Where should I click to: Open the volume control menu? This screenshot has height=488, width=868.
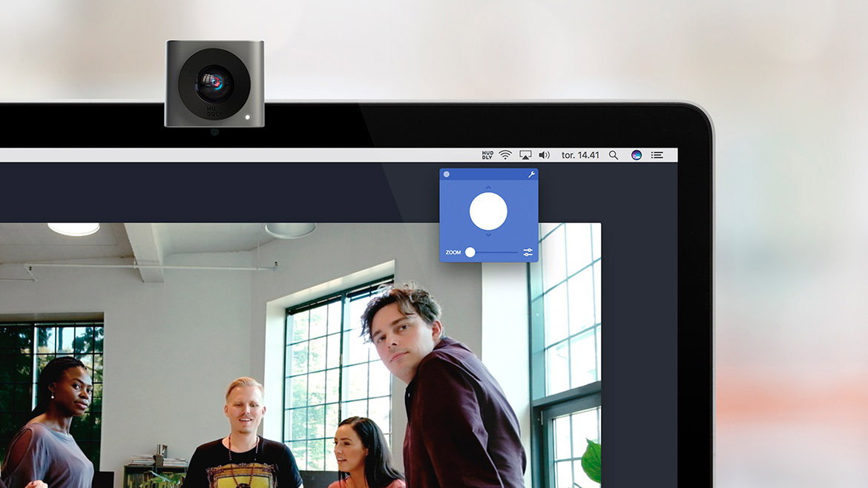point(544,155)
